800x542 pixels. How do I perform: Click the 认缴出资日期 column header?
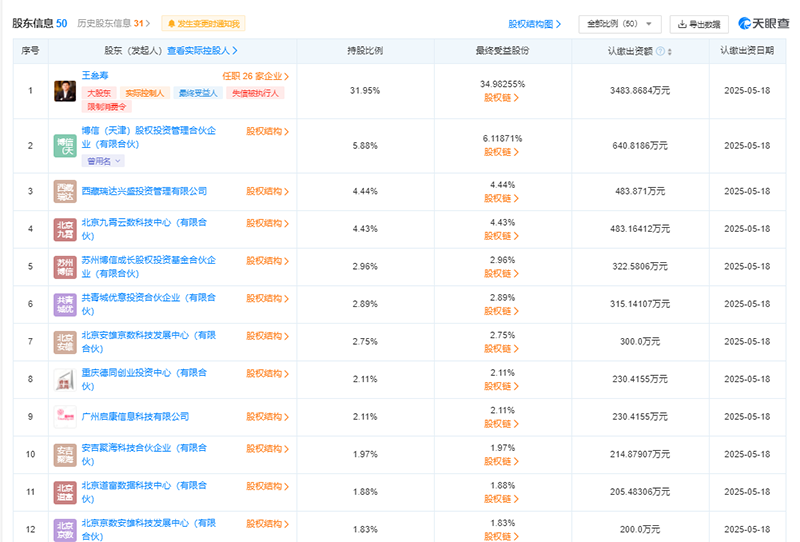[x=747, y=51]
